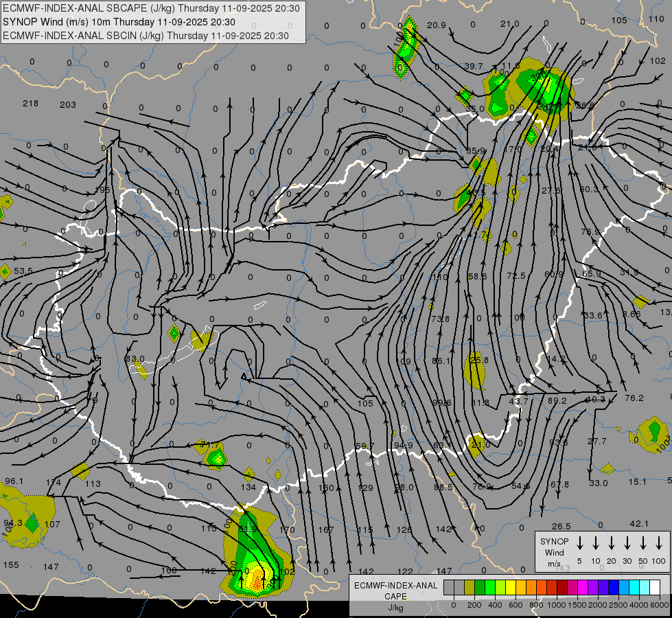
Task: Click the 155 value on the map
Action: click(x=11, y=565)
